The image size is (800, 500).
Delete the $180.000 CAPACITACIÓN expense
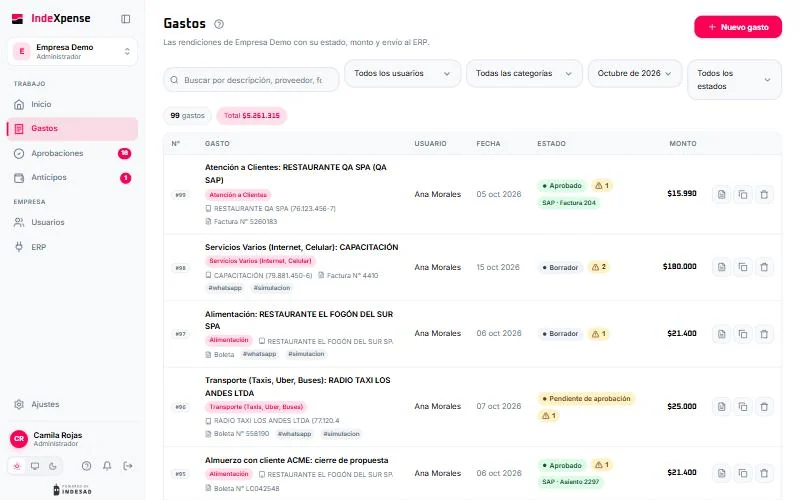click(764, 267)
